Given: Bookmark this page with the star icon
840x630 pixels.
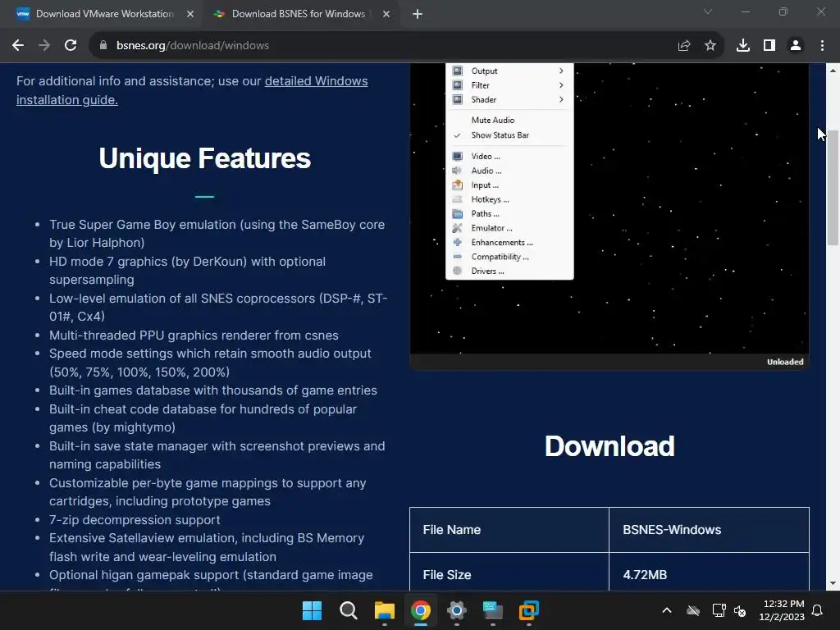Looking at the screenshot, I should click(710, 46).
